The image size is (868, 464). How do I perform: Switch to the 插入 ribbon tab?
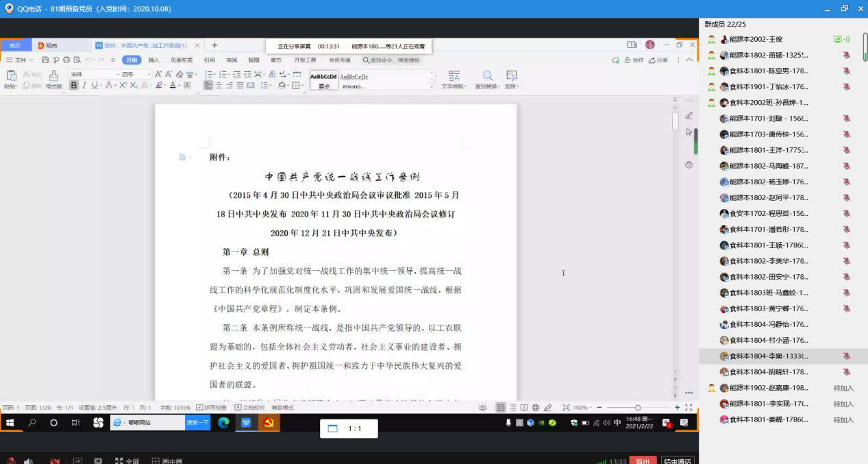coord(154,60)
